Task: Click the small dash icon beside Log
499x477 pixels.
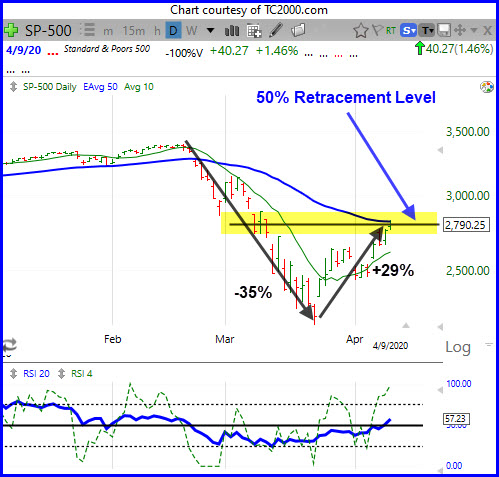Action: tap(489, 344)
